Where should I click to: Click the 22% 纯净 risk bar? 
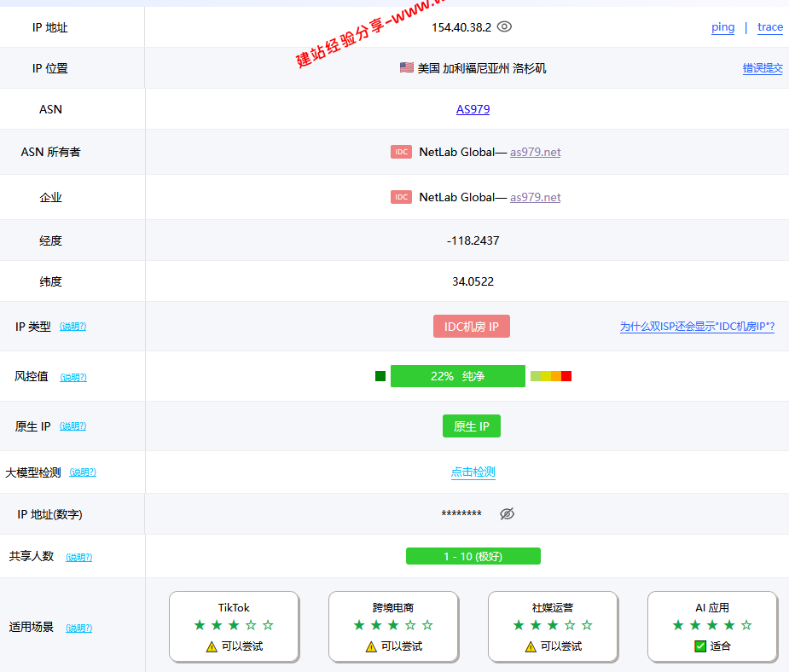pos(458,376)
